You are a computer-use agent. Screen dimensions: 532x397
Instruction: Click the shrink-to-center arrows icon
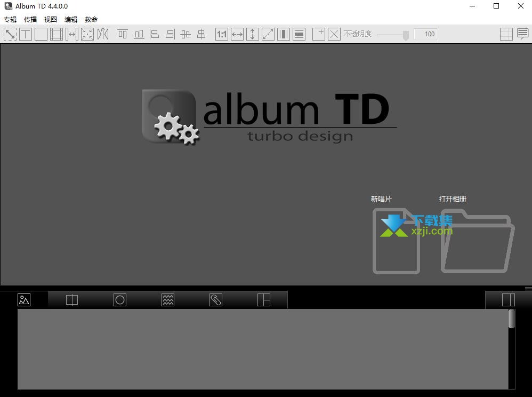(x=87, y=34)
